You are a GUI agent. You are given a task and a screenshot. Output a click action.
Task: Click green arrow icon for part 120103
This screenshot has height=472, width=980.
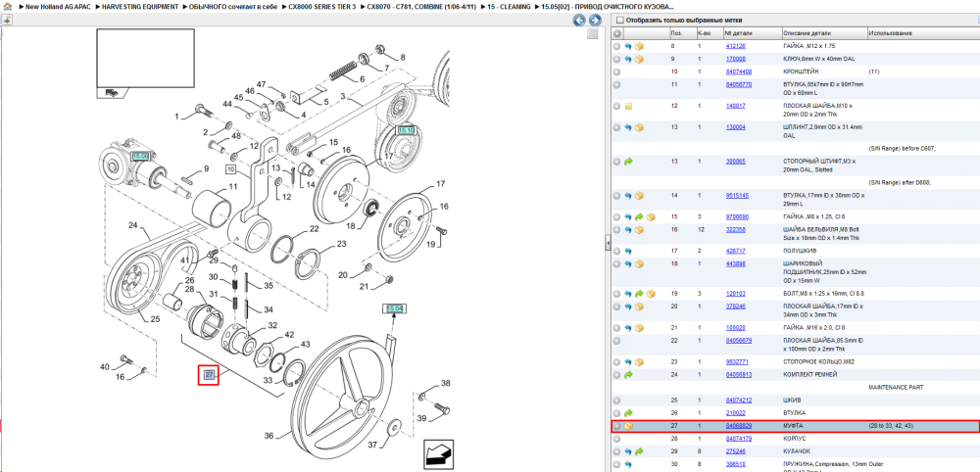point(639,294)
